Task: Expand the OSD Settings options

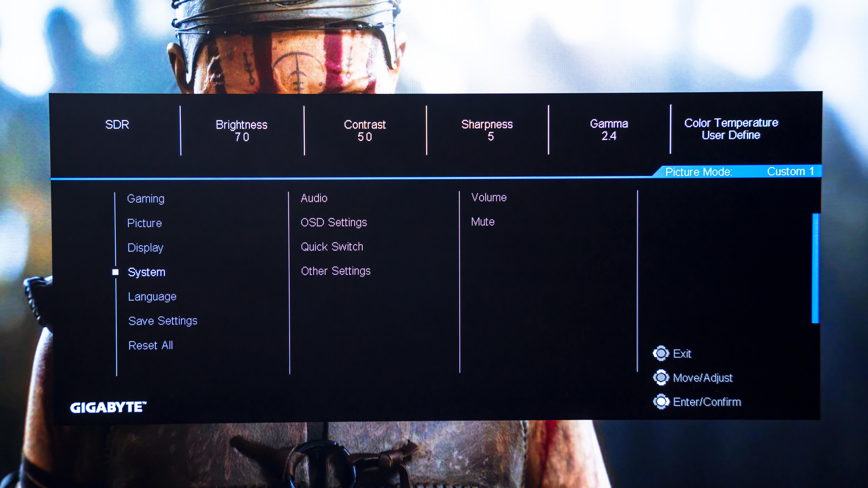Action: pos(333,222)
